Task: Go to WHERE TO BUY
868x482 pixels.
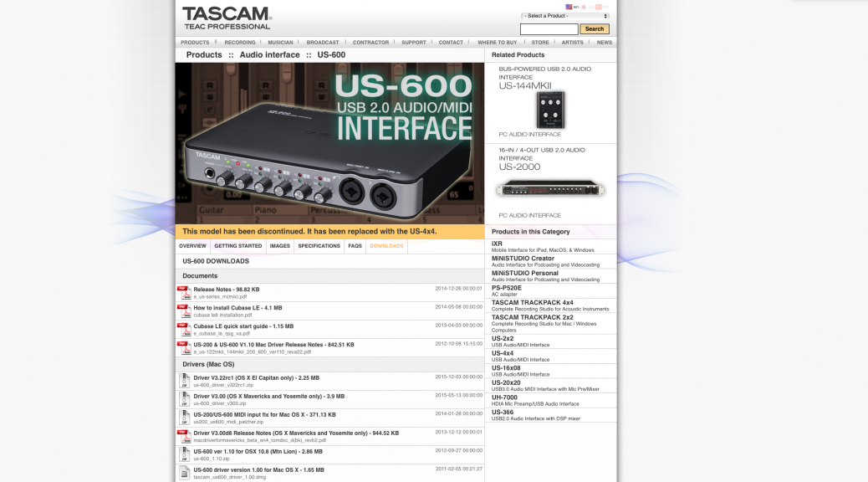Action: pyautogui.click(x=497, y=42)
